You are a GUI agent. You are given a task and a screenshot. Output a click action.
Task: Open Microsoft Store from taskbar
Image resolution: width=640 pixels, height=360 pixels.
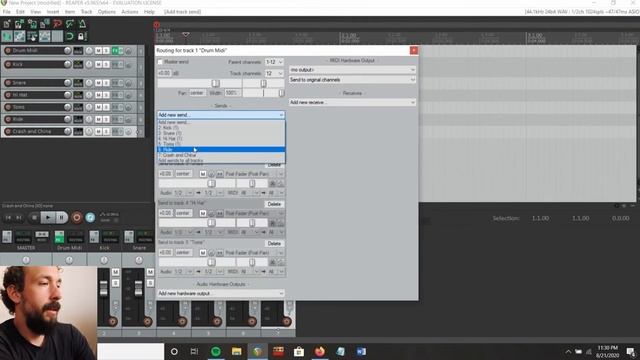click(299, 351)
